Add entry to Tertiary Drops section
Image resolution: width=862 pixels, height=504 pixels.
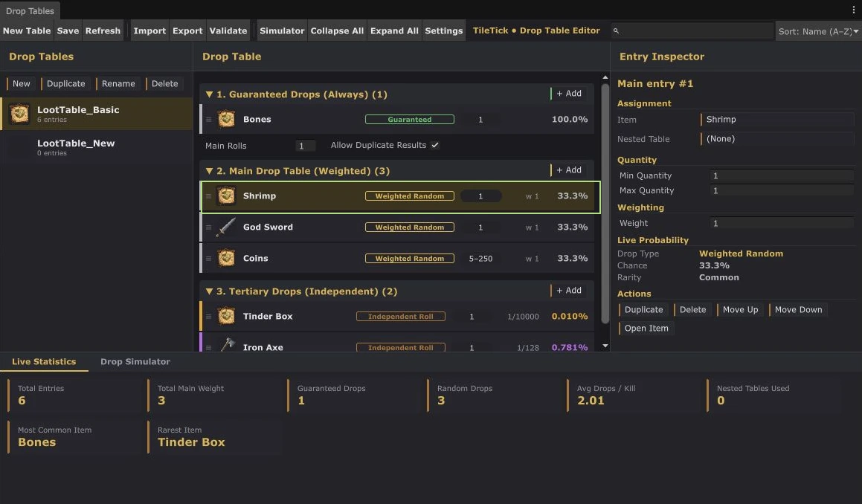(568, 290)
